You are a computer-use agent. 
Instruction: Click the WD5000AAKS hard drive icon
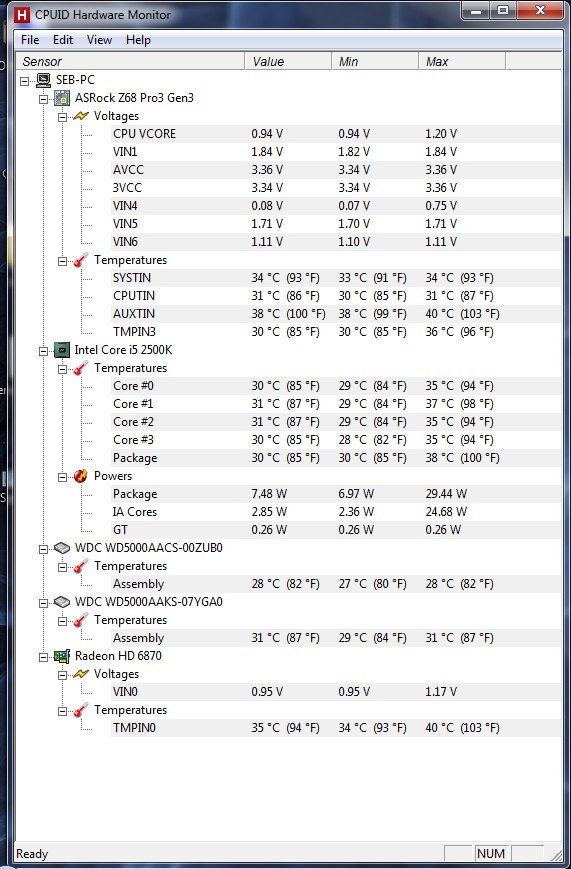(x=62, y=602)
